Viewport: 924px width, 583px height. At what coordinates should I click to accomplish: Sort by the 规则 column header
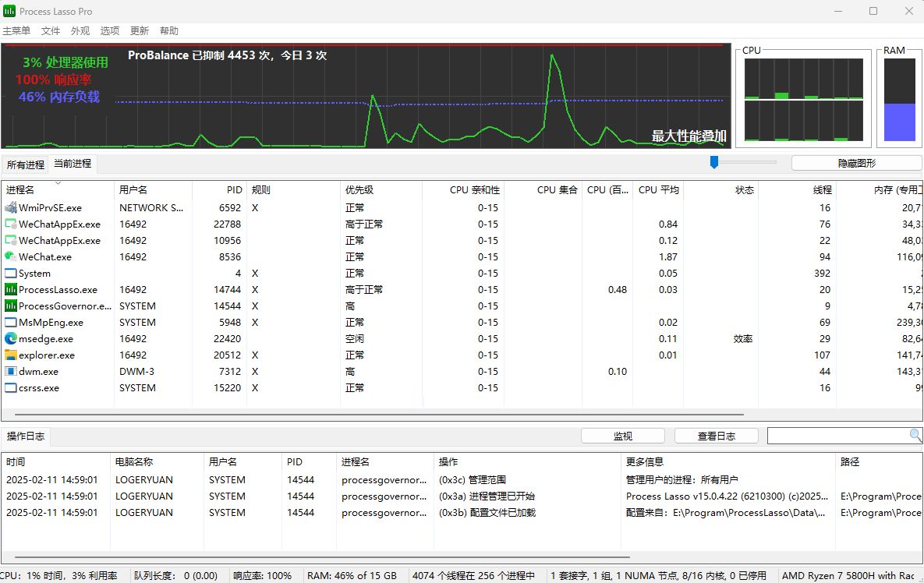[x=293, y=189]
